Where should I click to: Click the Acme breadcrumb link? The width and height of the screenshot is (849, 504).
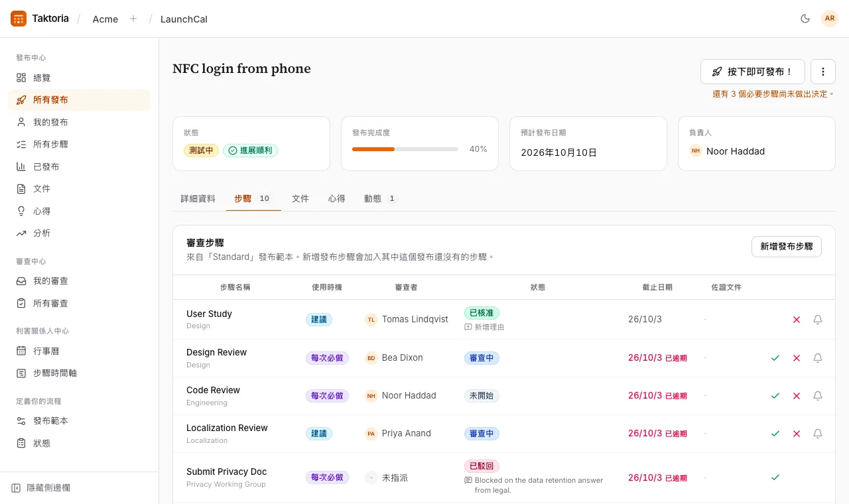105,19
